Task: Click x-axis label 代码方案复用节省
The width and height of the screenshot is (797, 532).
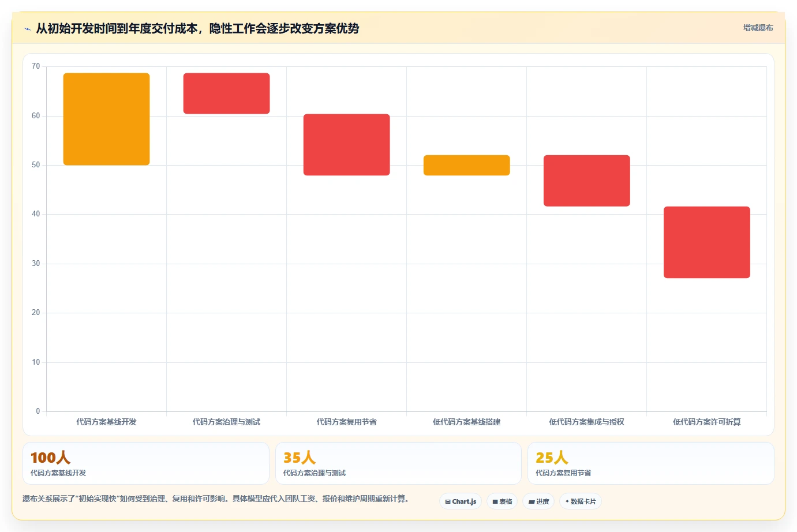Action: [347, 422]
